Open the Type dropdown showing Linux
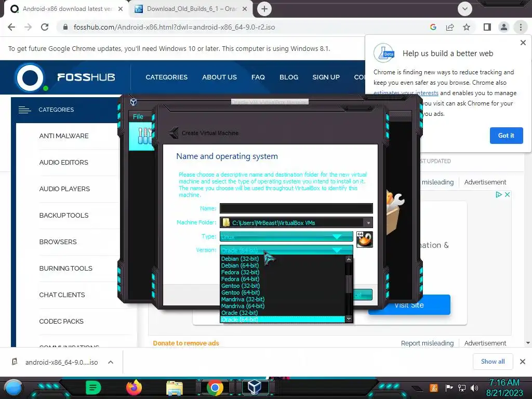The height and width of the screenshot is (399, 532). point(286,236)
